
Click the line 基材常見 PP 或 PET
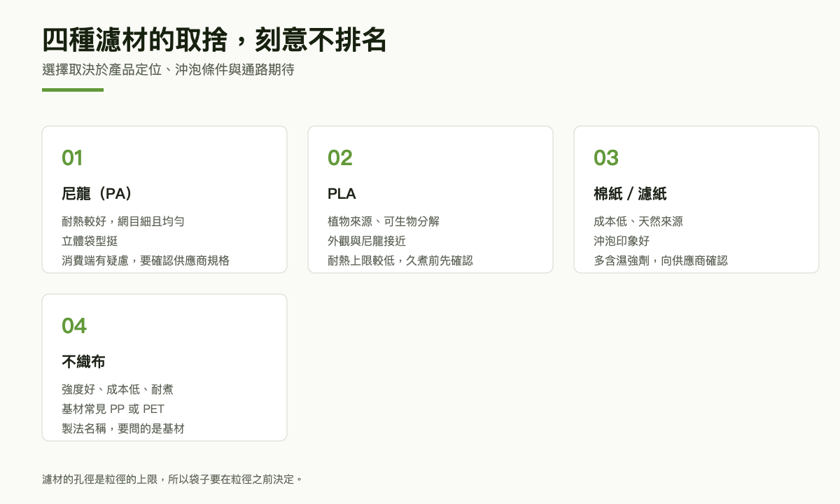(113, 409)
